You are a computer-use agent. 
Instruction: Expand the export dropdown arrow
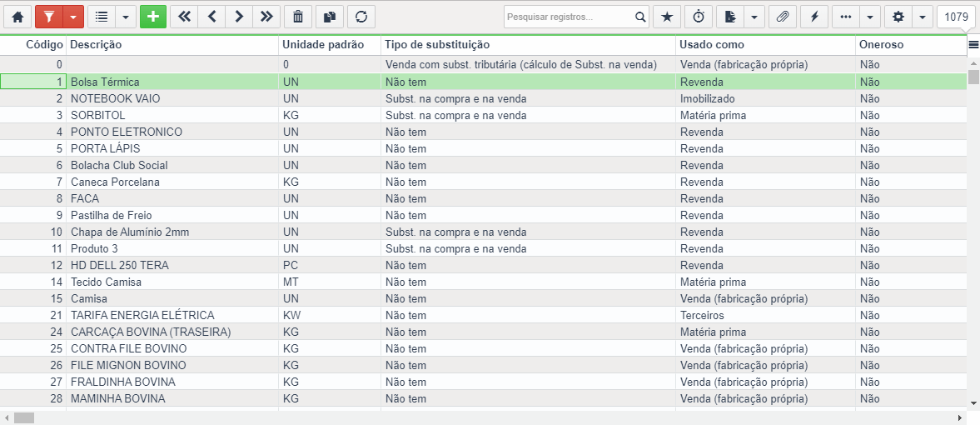click(754, 17)
